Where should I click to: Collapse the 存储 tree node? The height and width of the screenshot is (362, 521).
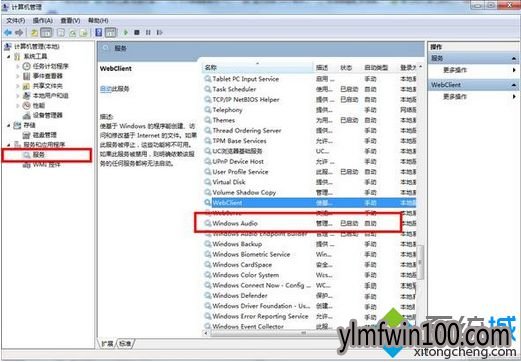pos(9,125)
